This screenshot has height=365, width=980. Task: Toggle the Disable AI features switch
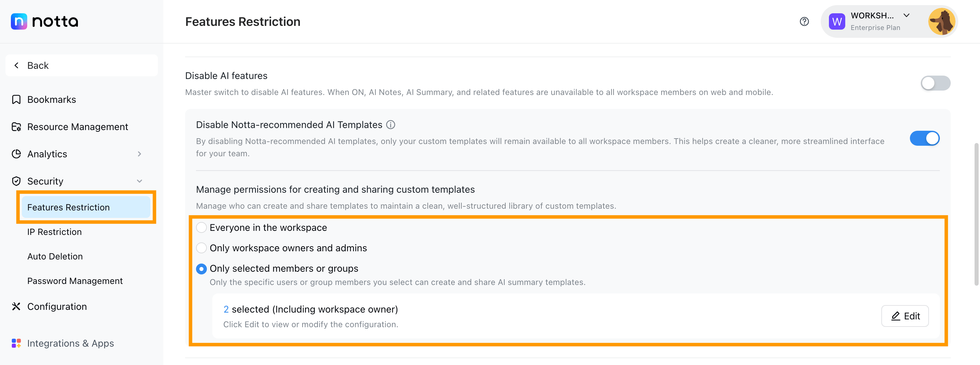click(935, 83)
